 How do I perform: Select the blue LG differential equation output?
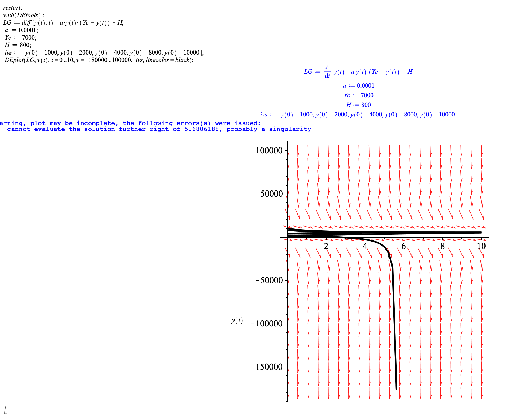(358, 72)
